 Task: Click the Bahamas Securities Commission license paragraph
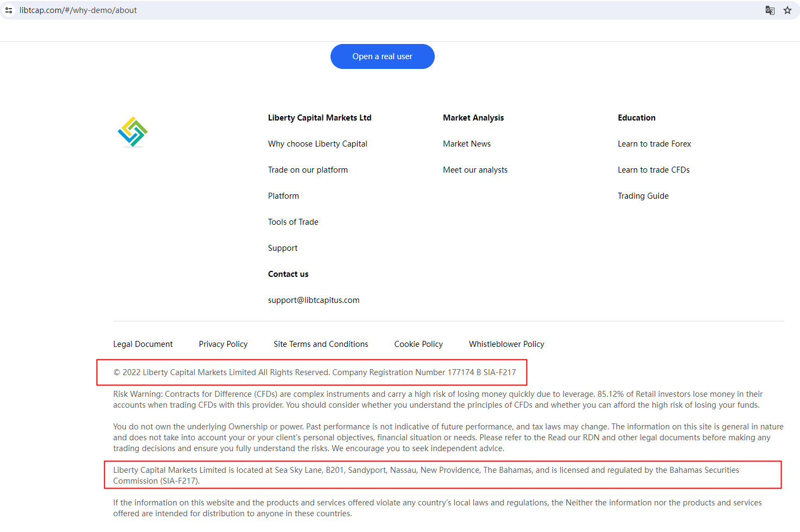[x=426, y=476]
